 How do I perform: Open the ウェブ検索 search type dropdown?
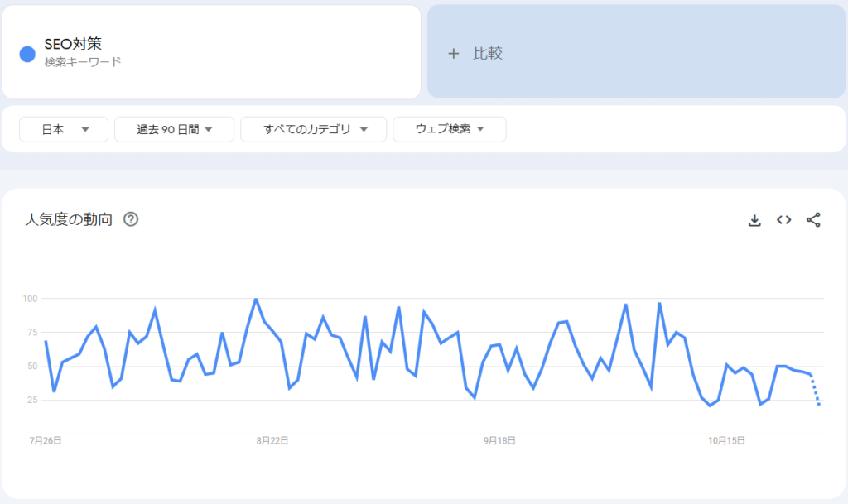(449, 129)
